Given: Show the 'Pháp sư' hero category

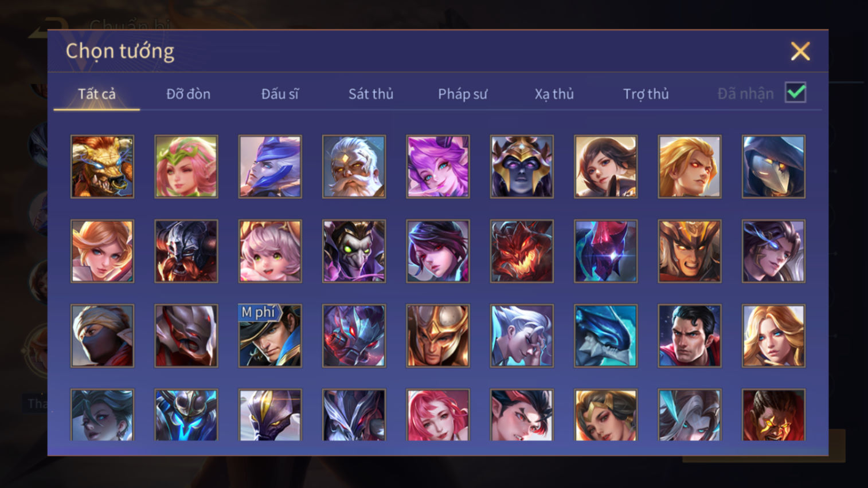Looking at the screenshot, I should (463, 94).
